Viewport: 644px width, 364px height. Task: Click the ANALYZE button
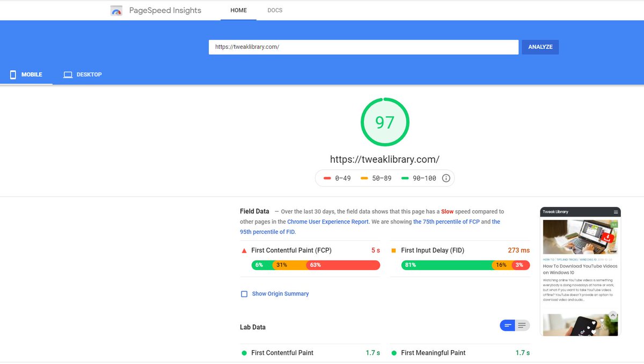540,47
